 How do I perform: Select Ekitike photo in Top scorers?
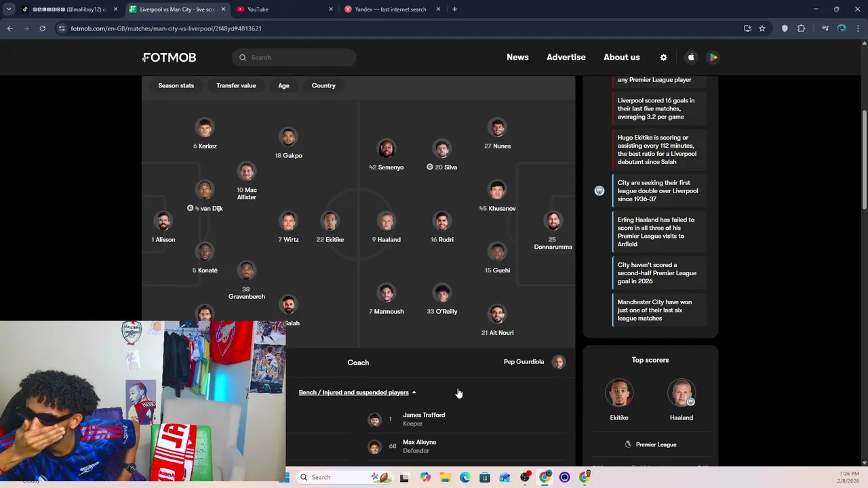[619, 394]
